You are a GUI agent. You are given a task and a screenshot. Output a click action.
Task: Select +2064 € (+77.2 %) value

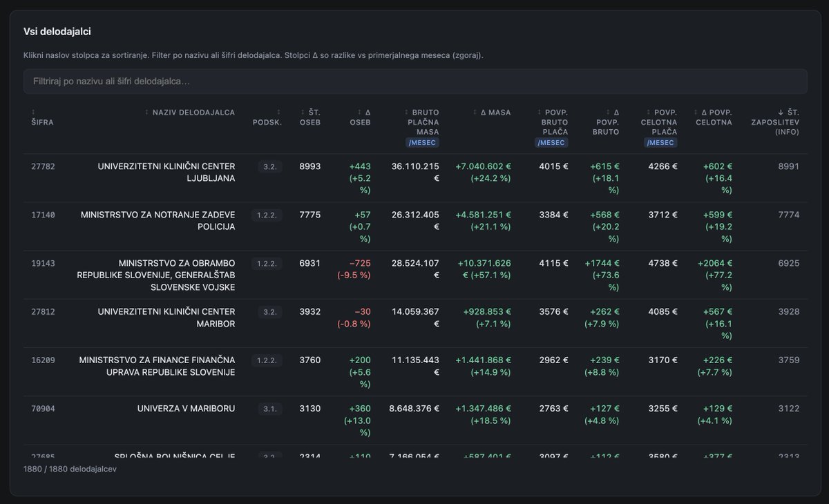[x=714, y=275]
